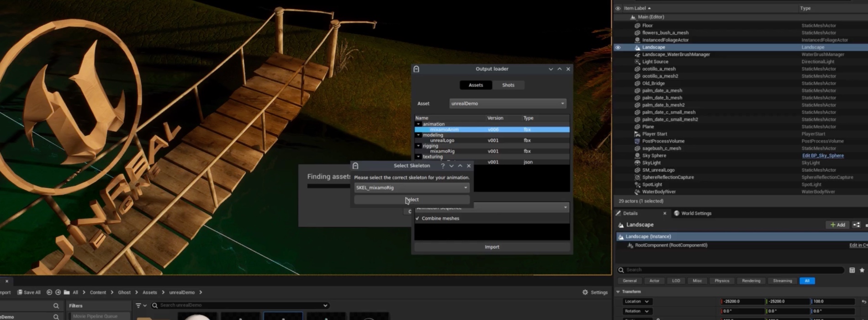Go forward with the content browser forward arrow
Screen dimensions: 868x320
point(58,293)
